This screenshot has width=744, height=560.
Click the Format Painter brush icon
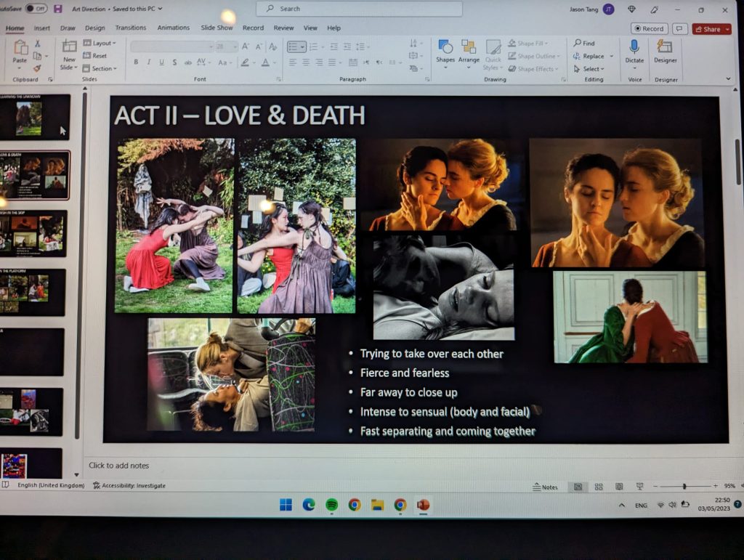[x=37, y=68]
